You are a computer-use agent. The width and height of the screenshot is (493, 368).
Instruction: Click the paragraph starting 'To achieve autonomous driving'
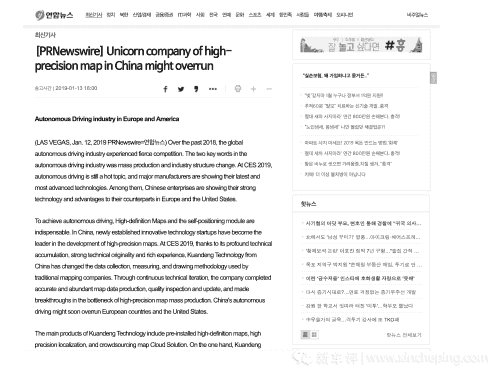[153, 266]
